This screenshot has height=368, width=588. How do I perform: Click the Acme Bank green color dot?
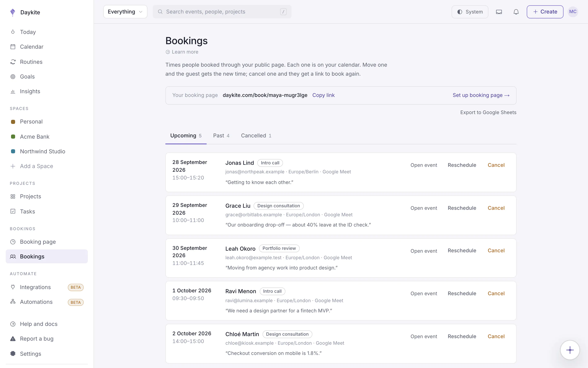(13, 137)
